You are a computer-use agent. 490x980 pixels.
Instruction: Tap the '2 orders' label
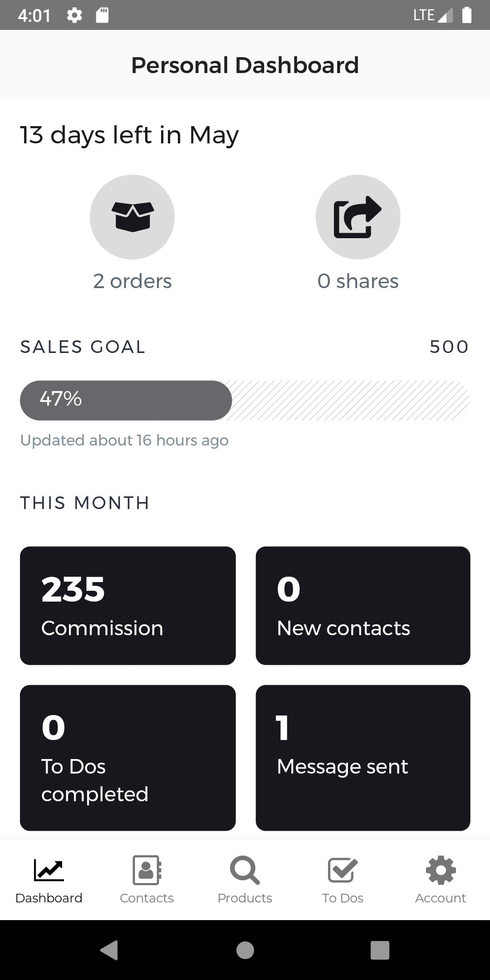pos(132,281)
